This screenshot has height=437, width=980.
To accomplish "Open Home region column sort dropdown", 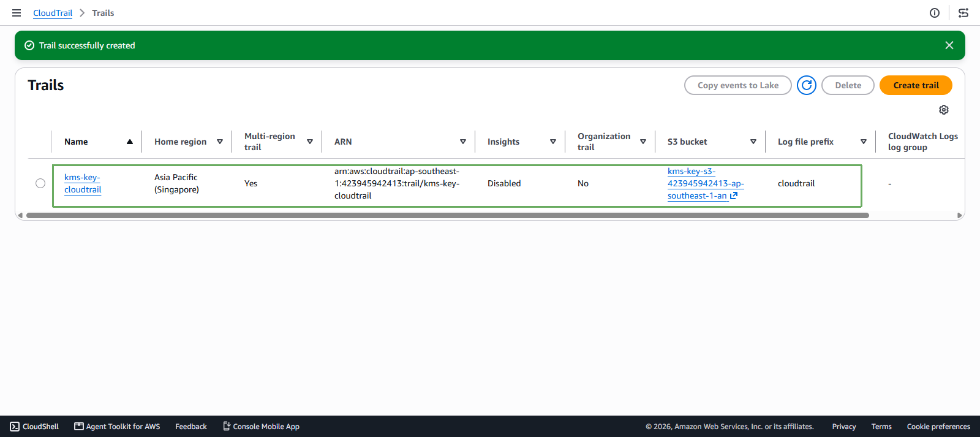I will 220,142.
